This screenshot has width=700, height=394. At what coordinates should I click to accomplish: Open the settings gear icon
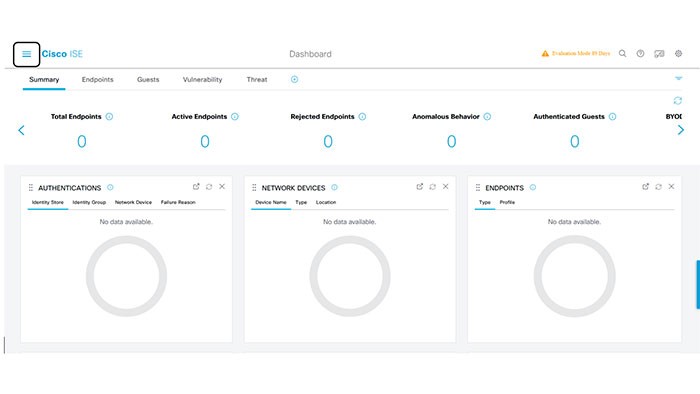678,54
